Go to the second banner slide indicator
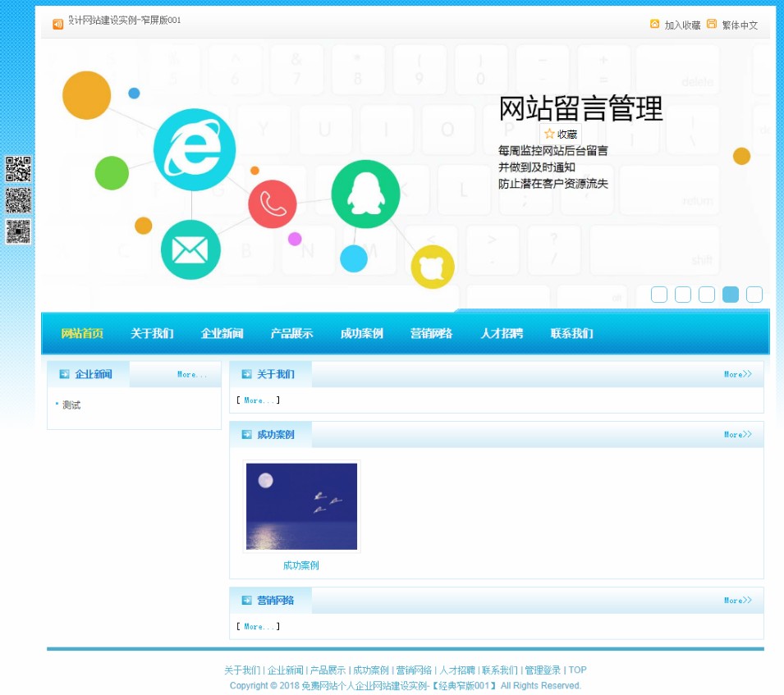 click(x=683, y=295)
